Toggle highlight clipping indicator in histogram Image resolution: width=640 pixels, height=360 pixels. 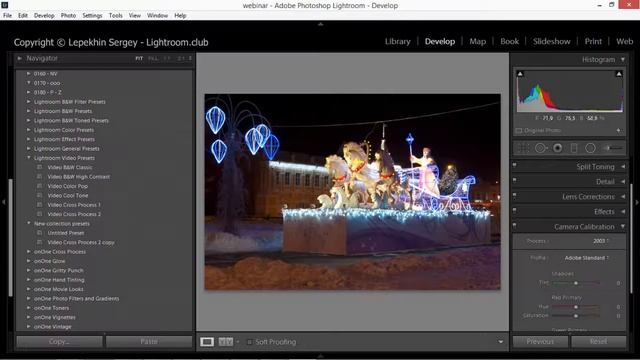pyautogui.click(x=619, y=74)
